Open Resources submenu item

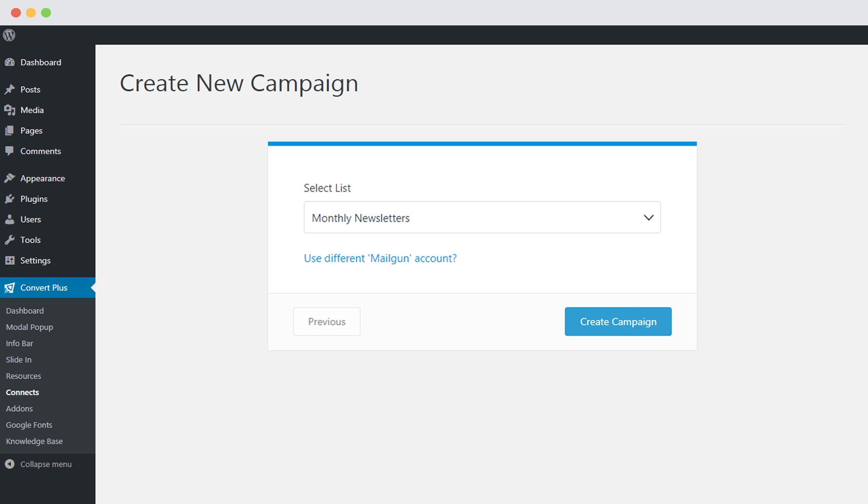[x=23, y=376]
